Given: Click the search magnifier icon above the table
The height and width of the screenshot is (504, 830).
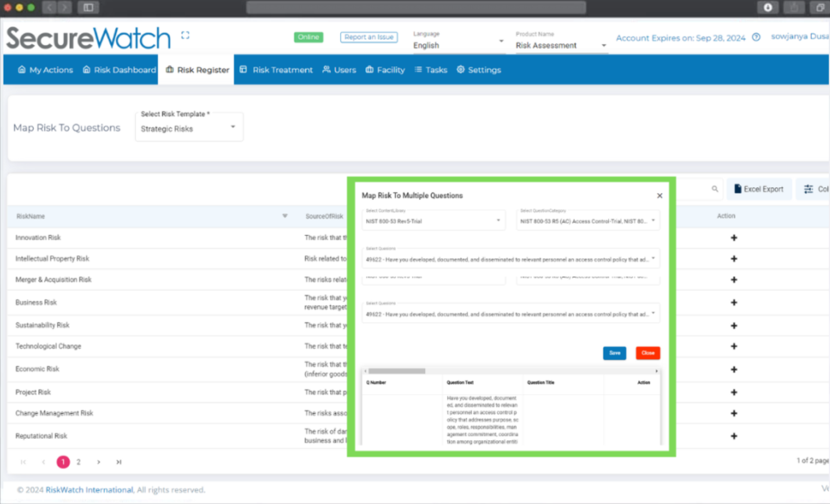Looking at the screenshot, I should [715, 189].
